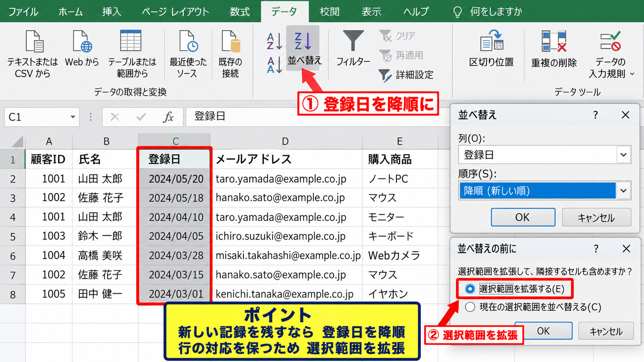644x362 pixels.
Task: Click OK in the 並べ替え dialog
Action: pos(523,217)
